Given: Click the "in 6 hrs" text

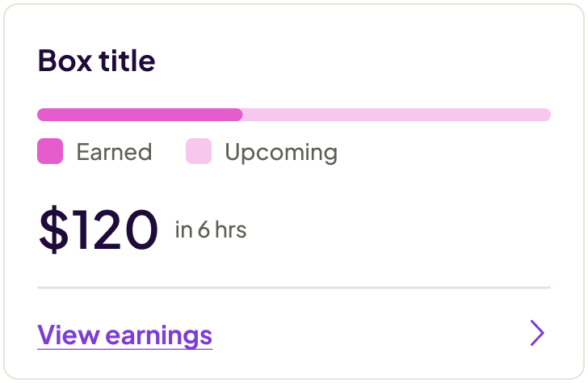Looking at the screenshot, I should 211,230.
